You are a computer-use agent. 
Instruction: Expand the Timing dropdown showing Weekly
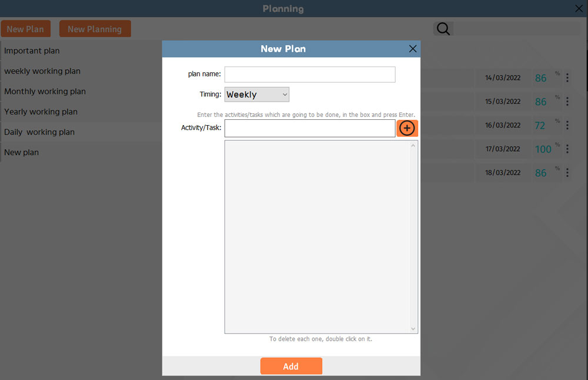pyautogui.click(x=257, y=95)
